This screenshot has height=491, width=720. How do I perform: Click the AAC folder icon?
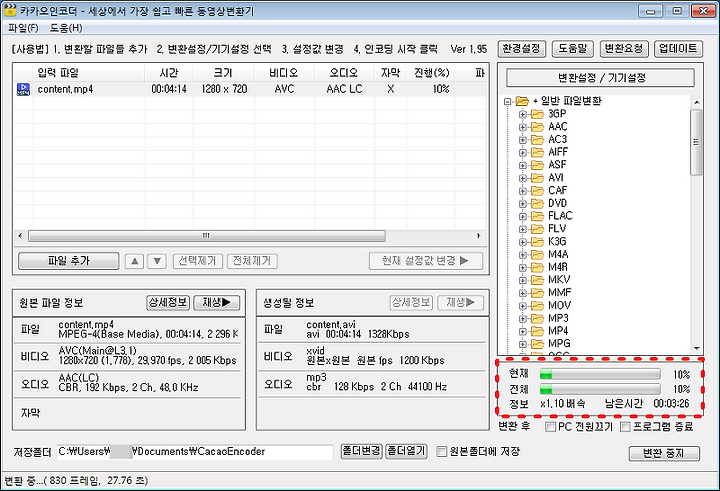[537, 127]
